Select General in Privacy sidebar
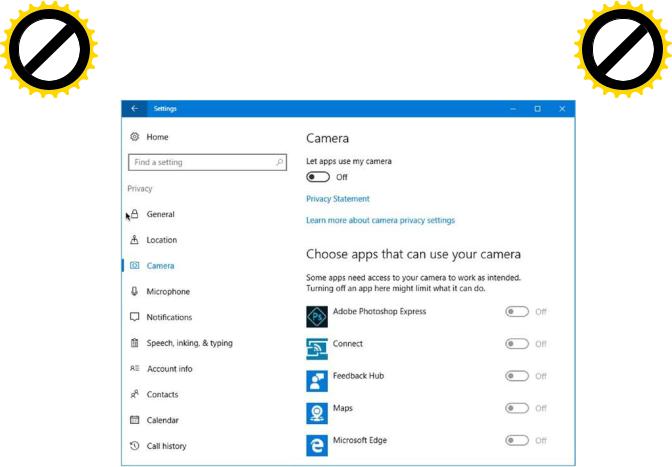The width and height of the screenshot is (672, 467). click(160, 214)
